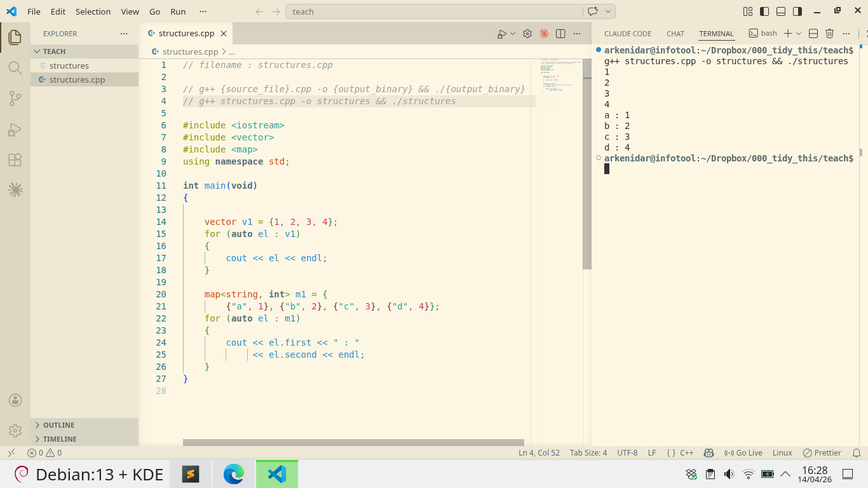Open the Search view in activity bar
Image resolution: width=868 pixels, height=488 pixels.
pyautogui.click(x=15, y=67)
